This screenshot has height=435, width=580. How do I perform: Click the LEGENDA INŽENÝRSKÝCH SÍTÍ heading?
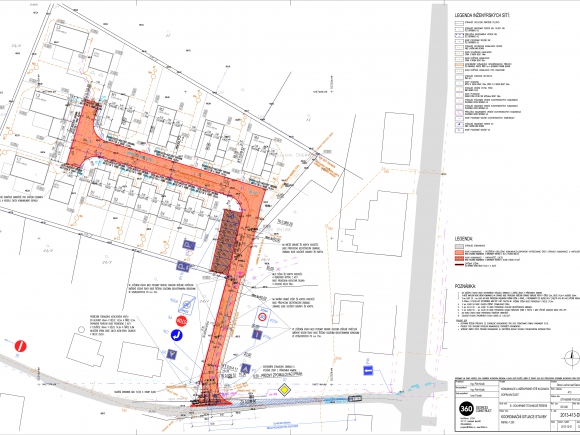coord(482,16)
